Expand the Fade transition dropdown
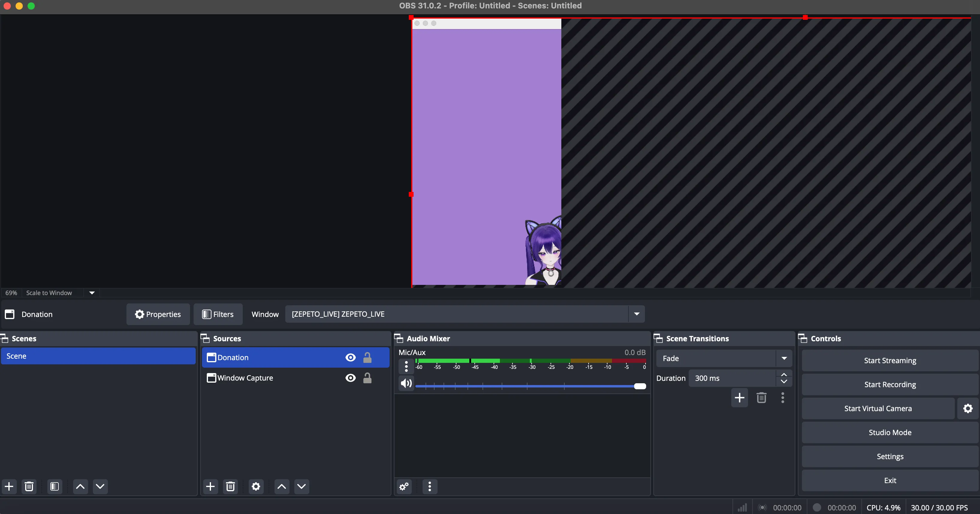Image resolution: width=980 pixels, height=514 pixels. click(784, 358)
